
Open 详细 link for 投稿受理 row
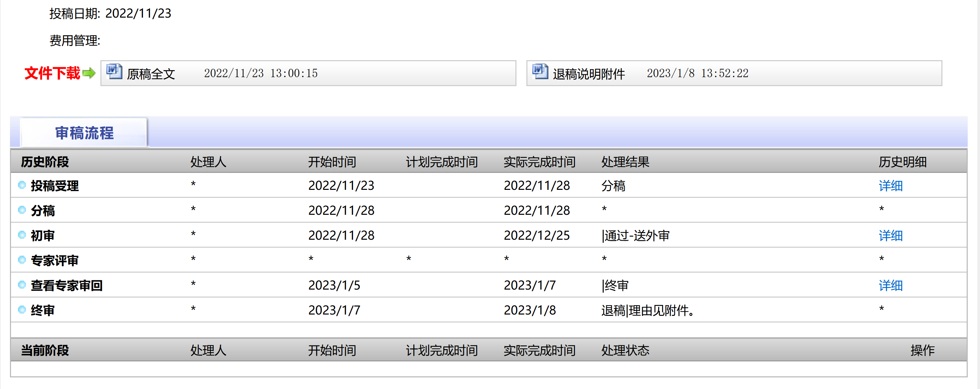click(890, 186)
